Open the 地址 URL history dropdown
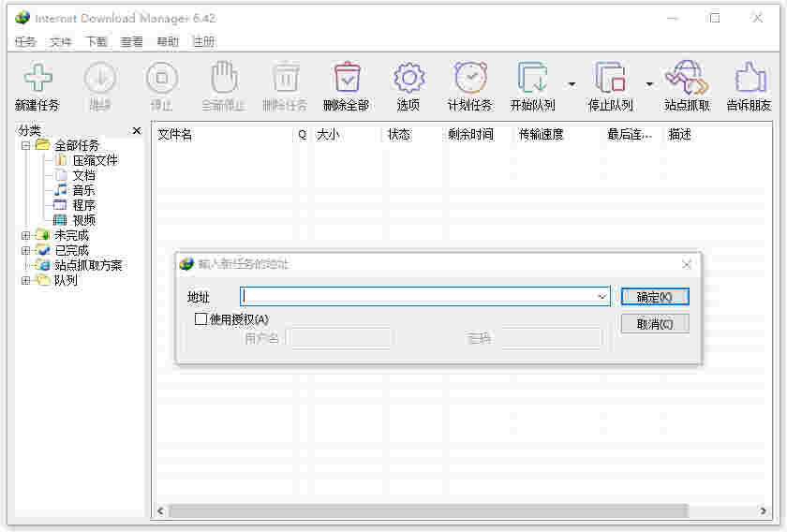 [x=601, y=297]
